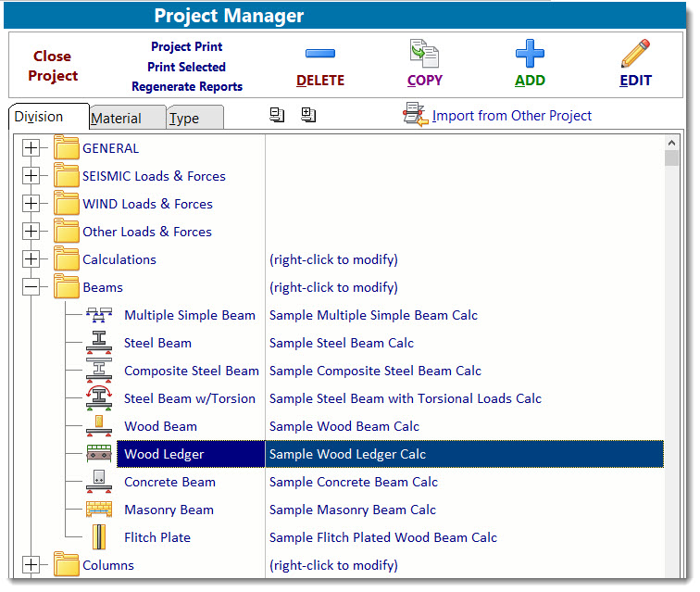
Task: Click the Multiple Simple Beam icon
Action: click(98, 315)
